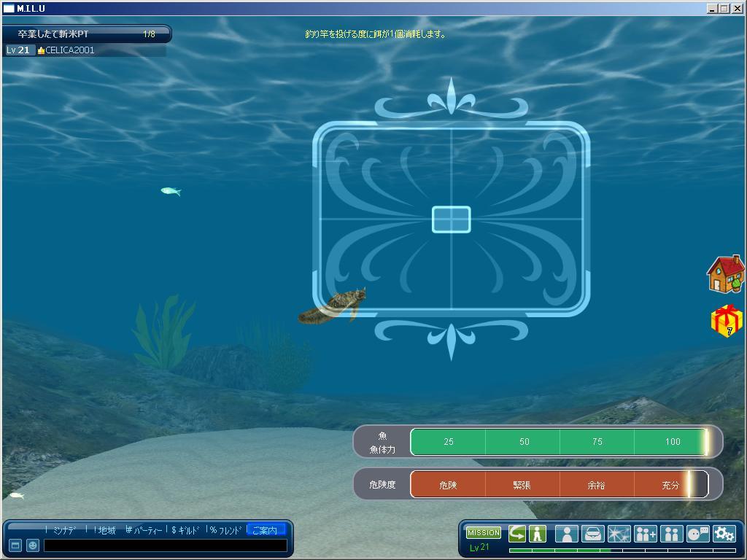This screenshot has height=560, width=747.
Task: Open the speech bubble chat icon
Action: coord(697,534)
